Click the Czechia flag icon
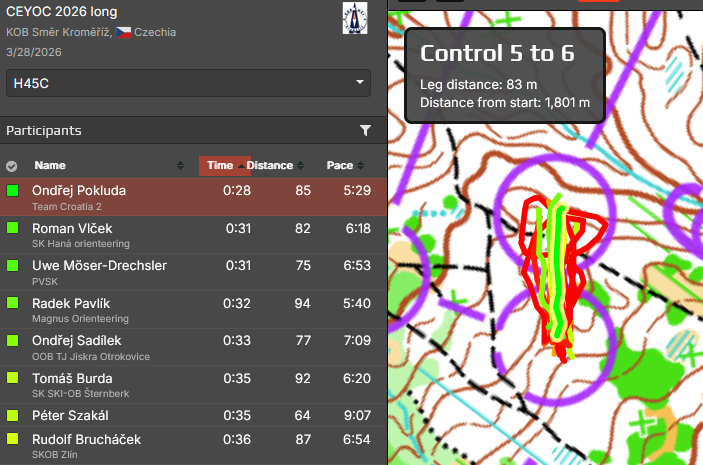703x465 pixels. 123,32
